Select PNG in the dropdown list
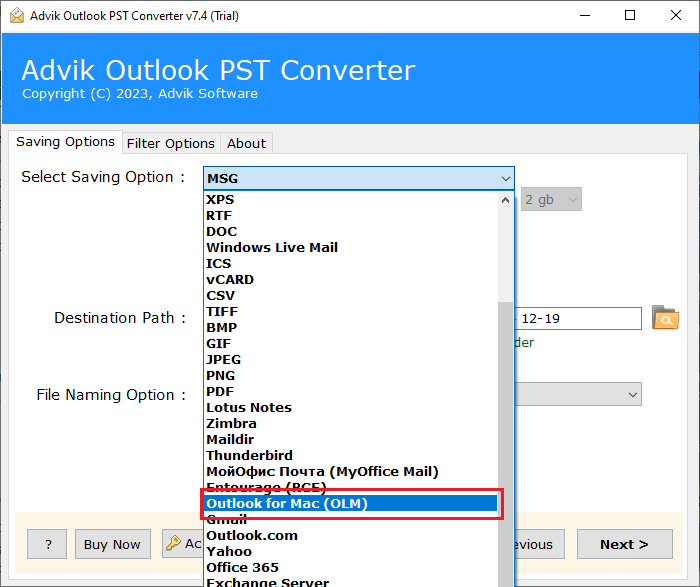The height and width of the screenshot is (587, 700). (x=351, y=376)
